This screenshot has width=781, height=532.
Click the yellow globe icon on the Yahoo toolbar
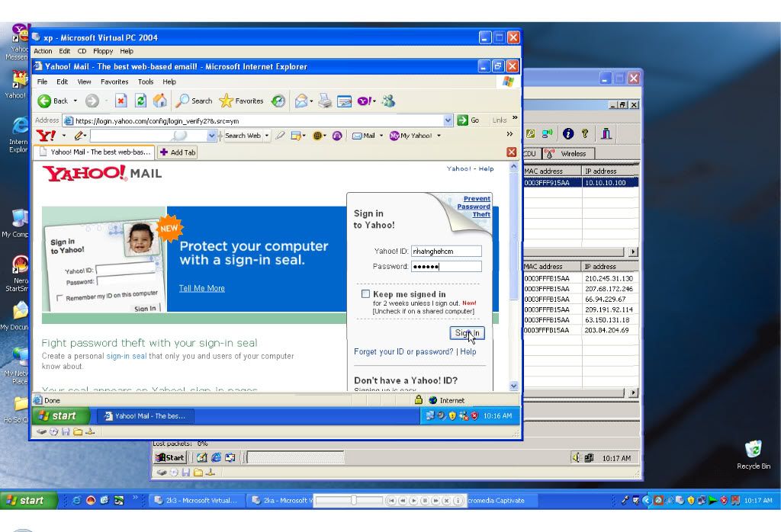coord(317,136)
